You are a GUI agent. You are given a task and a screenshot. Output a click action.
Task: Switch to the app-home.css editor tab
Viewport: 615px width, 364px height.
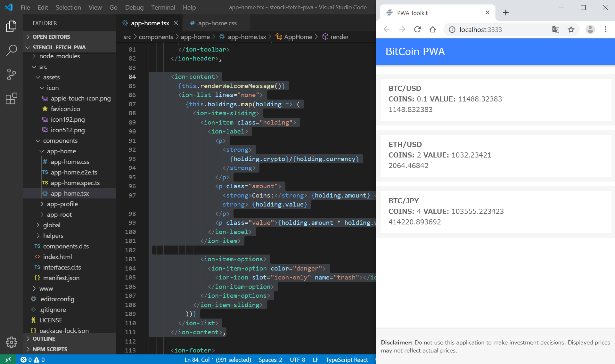coord(217,23)
